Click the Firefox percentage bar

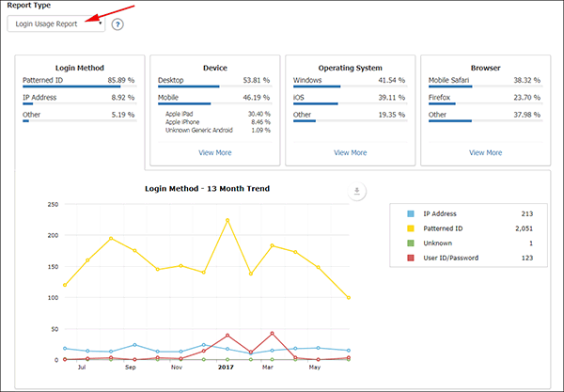pyautogui.click(x=485, y=103)
